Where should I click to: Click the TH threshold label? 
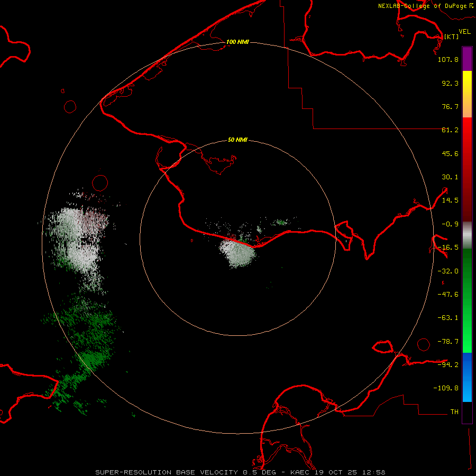[454, 412]
